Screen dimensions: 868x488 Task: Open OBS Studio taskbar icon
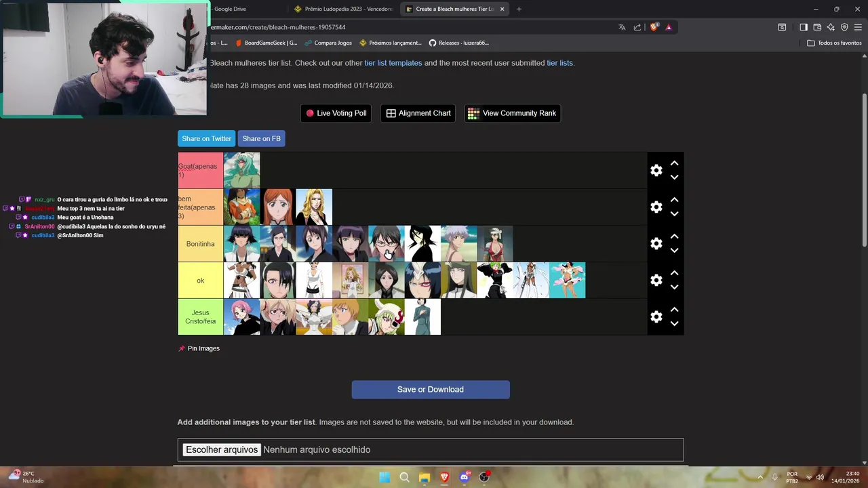[x=484, y=477]
